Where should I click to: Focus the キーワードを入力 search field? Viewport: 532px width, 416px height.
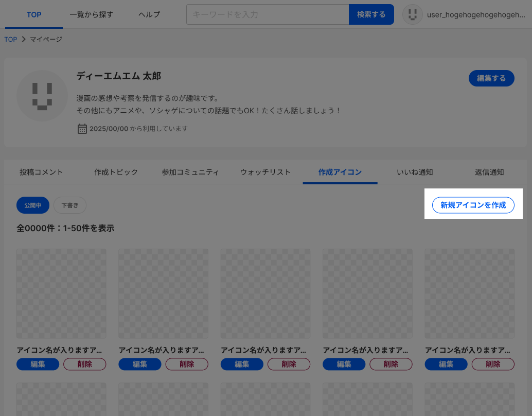click(268, 14)
